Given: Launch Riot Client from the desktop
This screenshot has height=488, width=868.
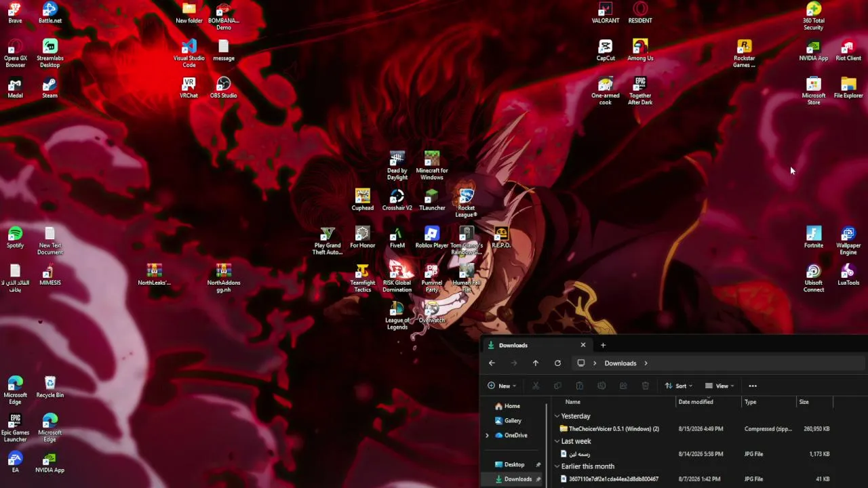Looking at the screenshot, I should coord(848,49).
